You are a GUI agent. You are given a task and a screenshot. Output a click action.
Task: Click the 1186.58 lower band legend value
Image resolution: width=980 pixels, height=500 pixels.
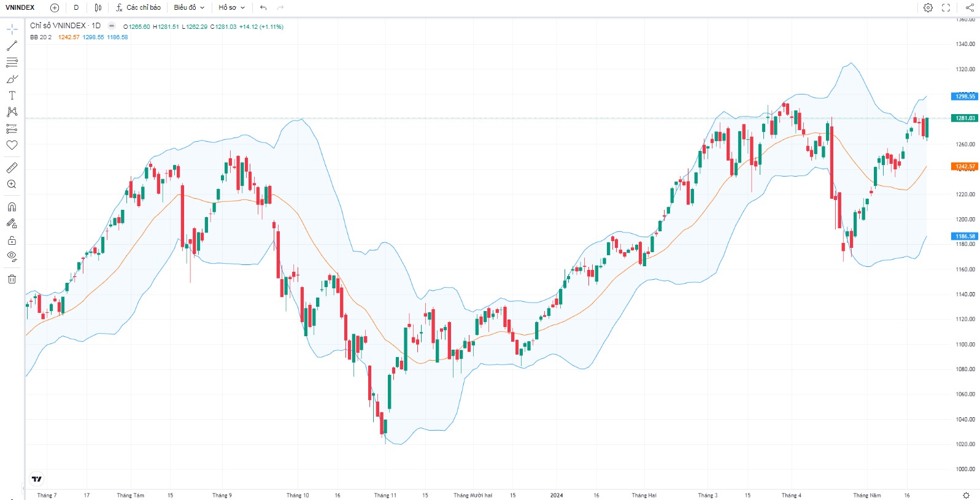click(117, 37)
